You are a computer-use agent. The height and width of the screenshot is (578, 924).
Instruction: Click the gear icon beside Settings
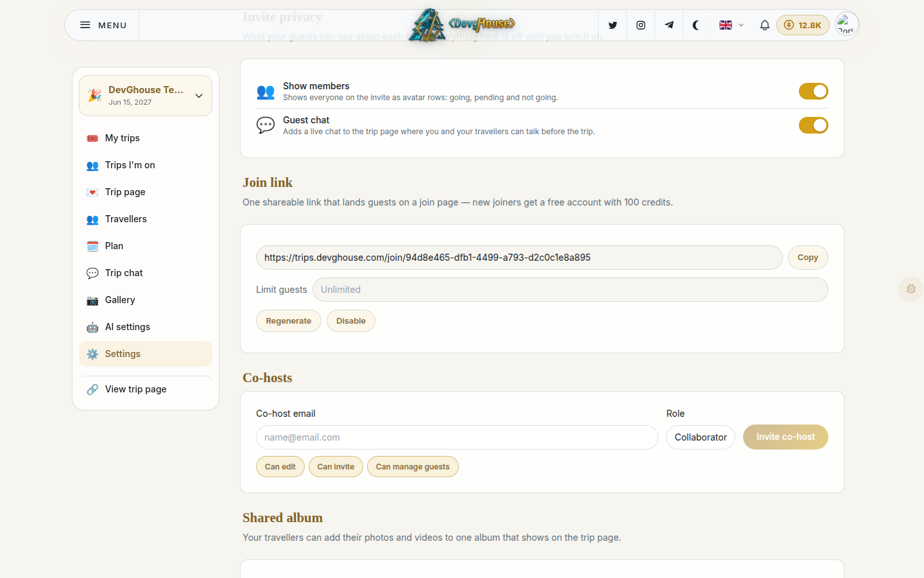(92, 354)
